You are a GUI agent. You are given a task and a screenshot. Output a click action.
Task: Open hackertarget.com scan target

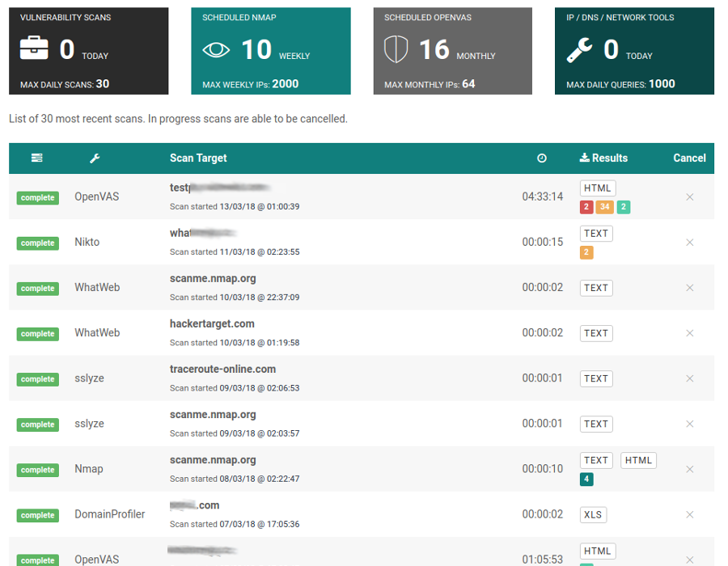(212, 323)
